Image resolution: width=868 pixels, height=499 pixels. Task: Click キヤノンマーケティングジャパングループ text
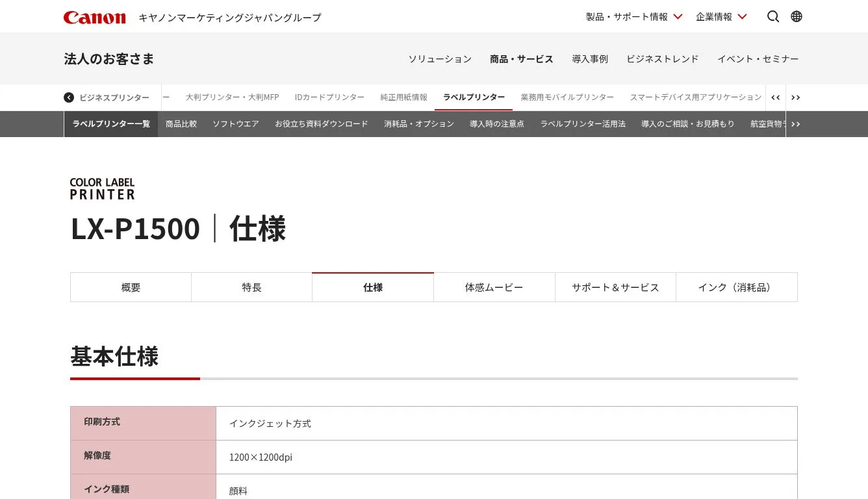click(230, 18)
